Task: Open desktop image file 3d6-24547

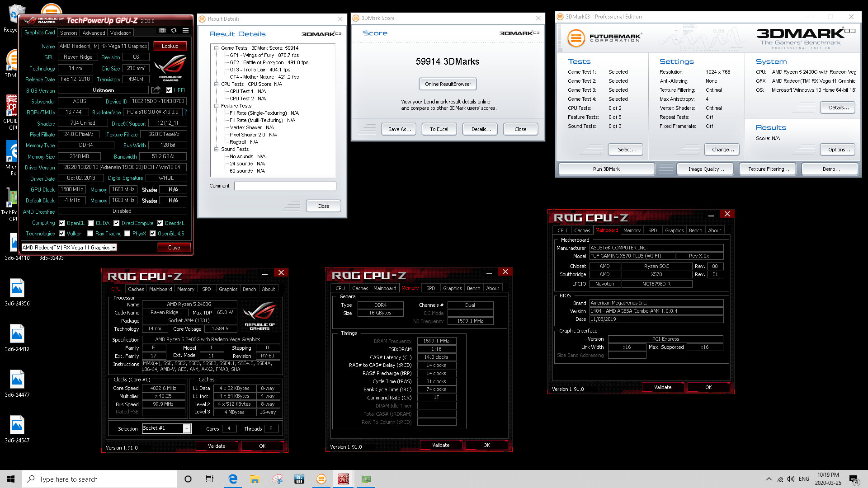Action: tap(17, 429)
